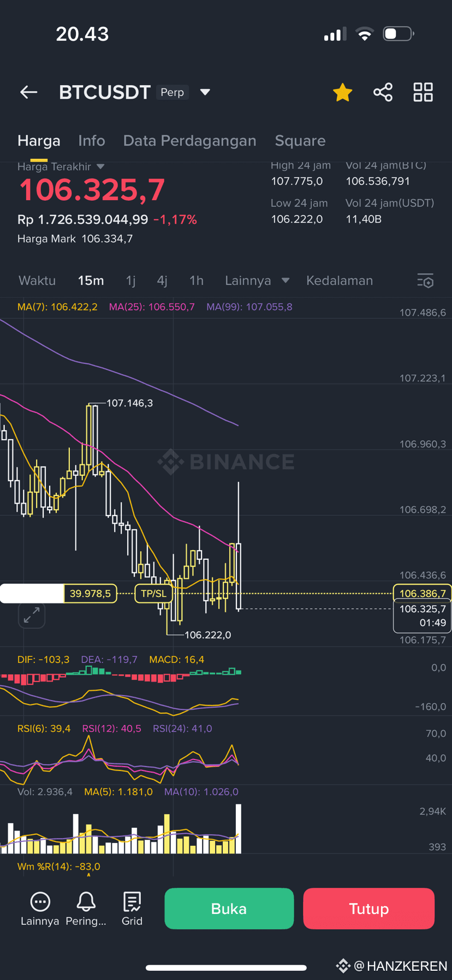
Task: Tap the MA(25) indicator value
Action: [152, 307]
